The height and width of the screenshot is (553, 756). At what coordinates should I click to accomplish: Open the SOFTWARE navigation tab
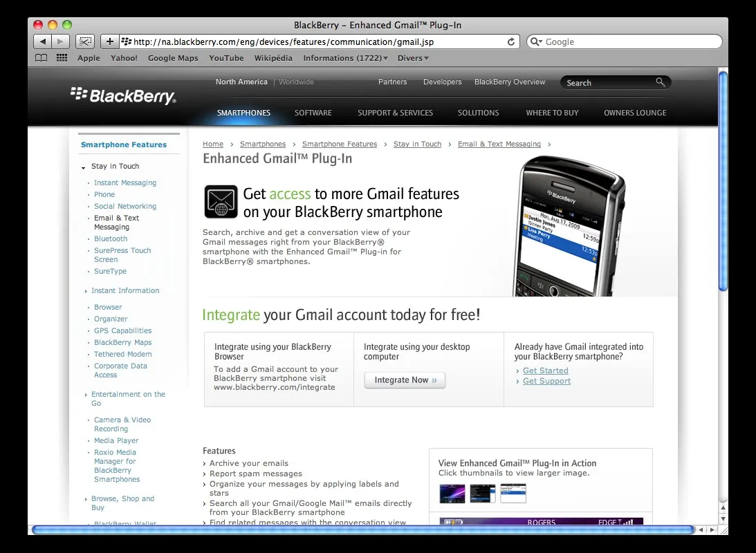pos(313,113)
